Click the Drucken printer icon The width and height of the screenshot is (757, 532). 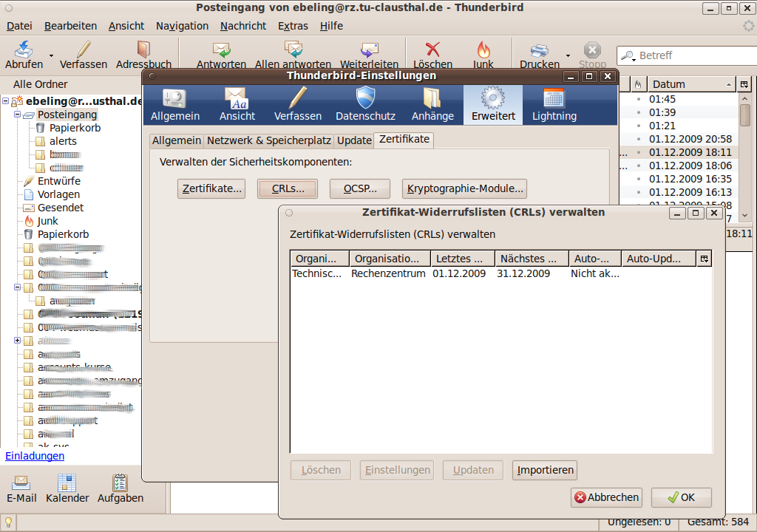pyautogui.click(x=539, y=50)
